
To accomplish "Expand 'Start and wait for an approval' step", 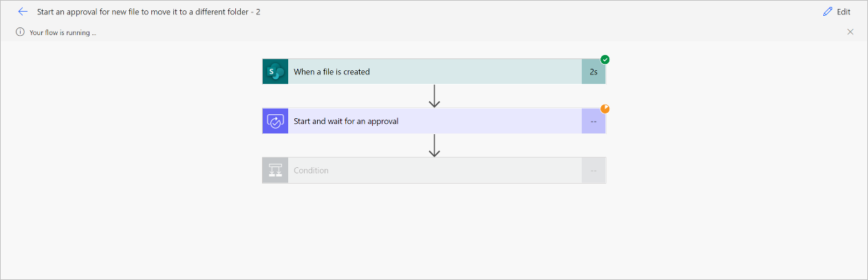I will coord(434,121).
